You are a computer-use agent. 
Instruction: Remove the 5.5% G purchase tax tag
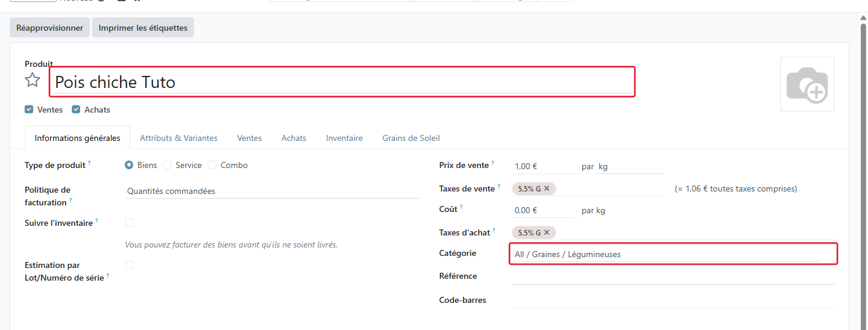[547, 232]
